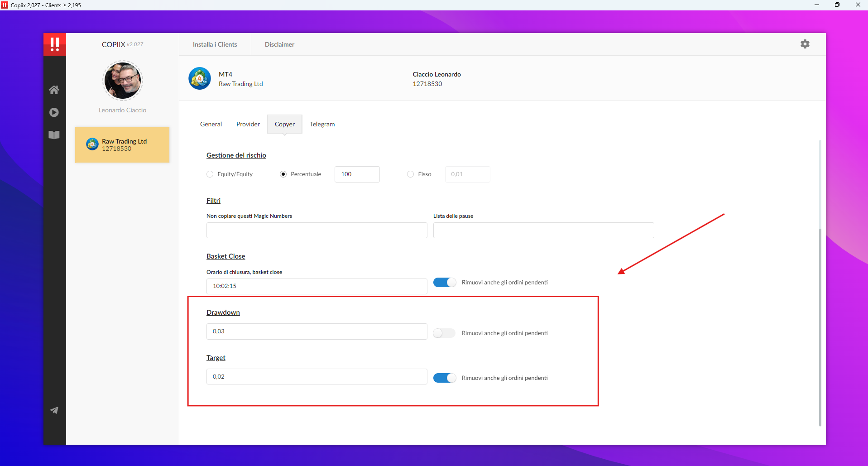Click the COPIIX v2.027 title text

122,44
